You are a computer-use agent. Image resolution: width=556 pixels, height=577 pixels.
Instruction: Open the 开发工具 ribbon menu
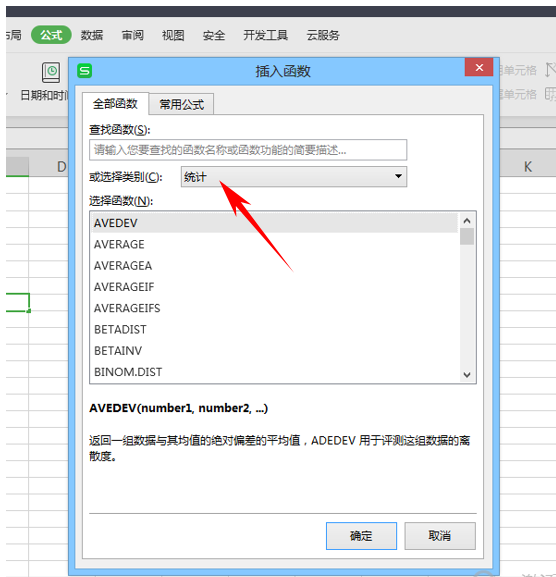click(x=265, y=35)
